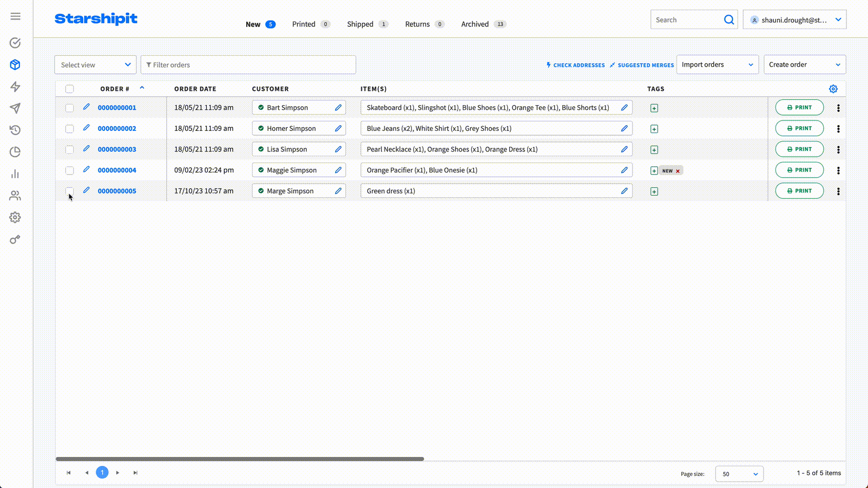Image resolution: width=868 pixels, height=488 pixels.
Task: Edit Bart Simpson customer details
Action: pyautogui.click(x=338, y=107)
